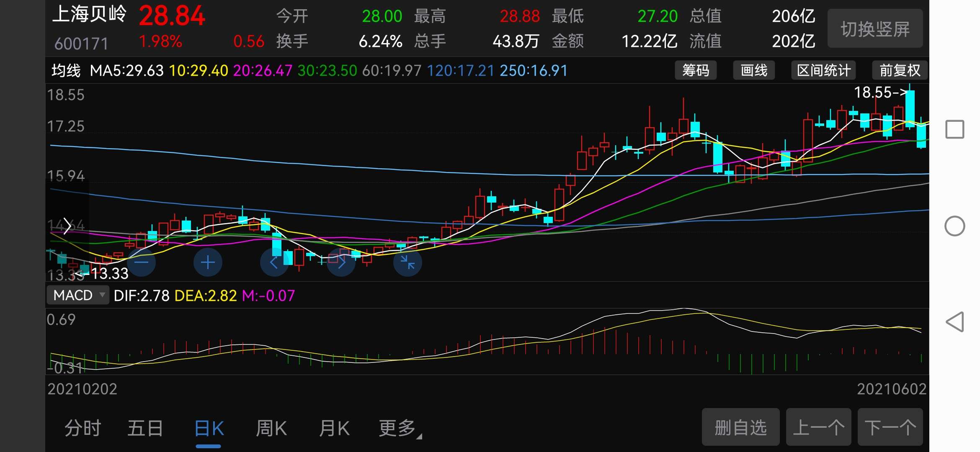Select the 周K tab
The height and width of the screenshot is (452, 980).
(271, 428)
